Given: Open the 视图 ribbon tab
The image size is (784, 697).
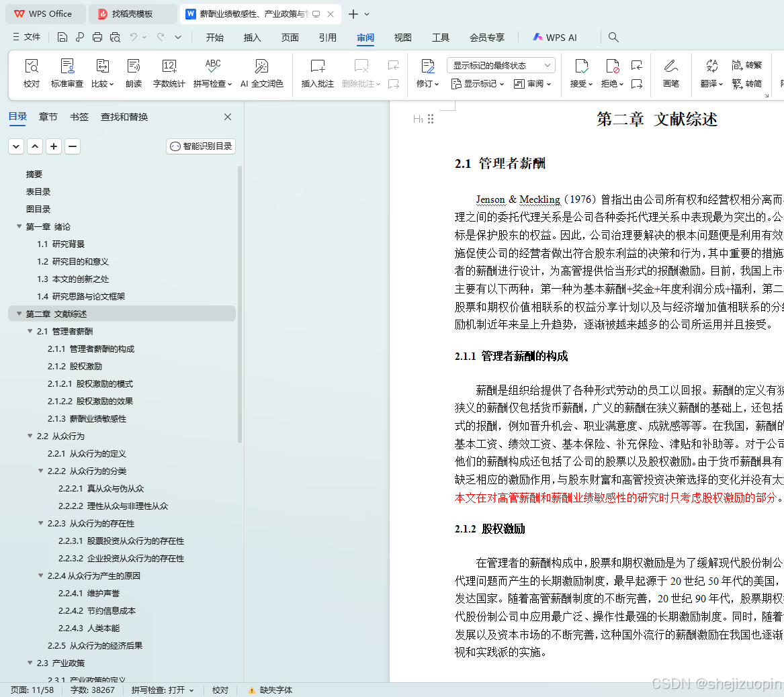Looking at the screenshot, I should pyautogui.click(x=402, y=38).
